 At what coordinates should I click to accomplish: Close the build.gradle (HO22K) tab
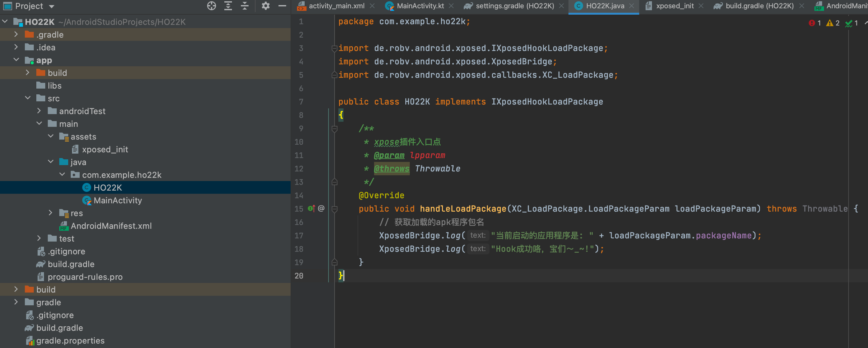pyautogui.click(x=802, y=6)
